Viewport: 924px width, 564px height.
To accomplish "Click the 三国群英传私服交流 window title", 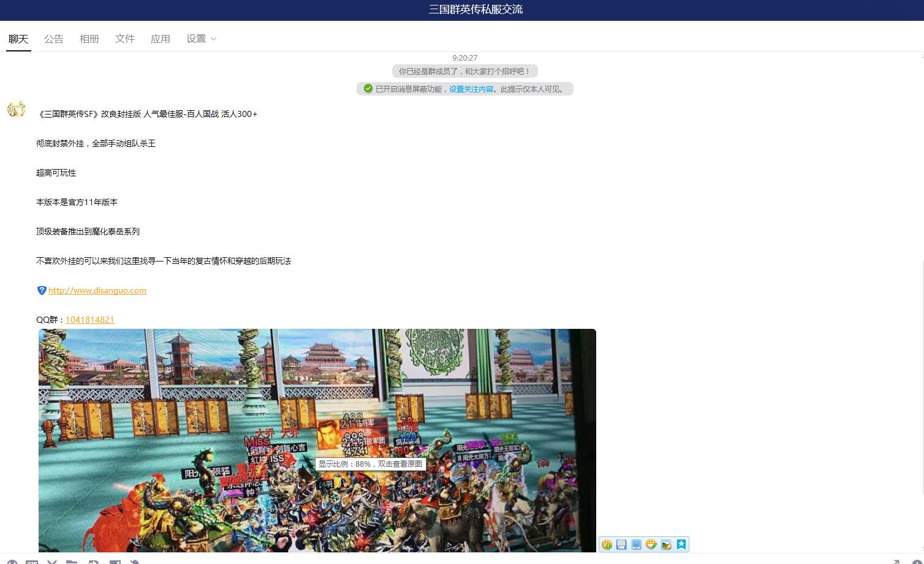I will 475,9.
